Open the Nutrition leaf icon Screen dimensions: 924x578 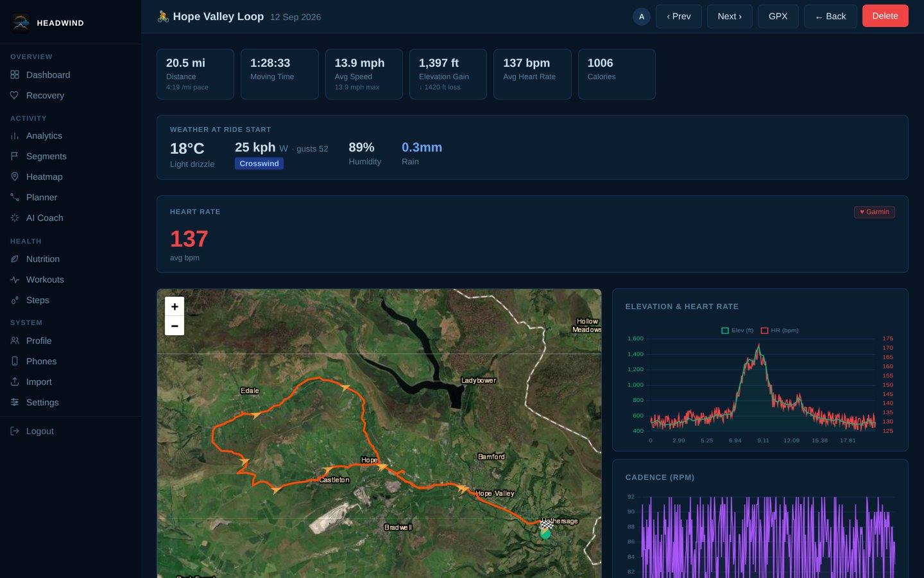click(15, 259)
